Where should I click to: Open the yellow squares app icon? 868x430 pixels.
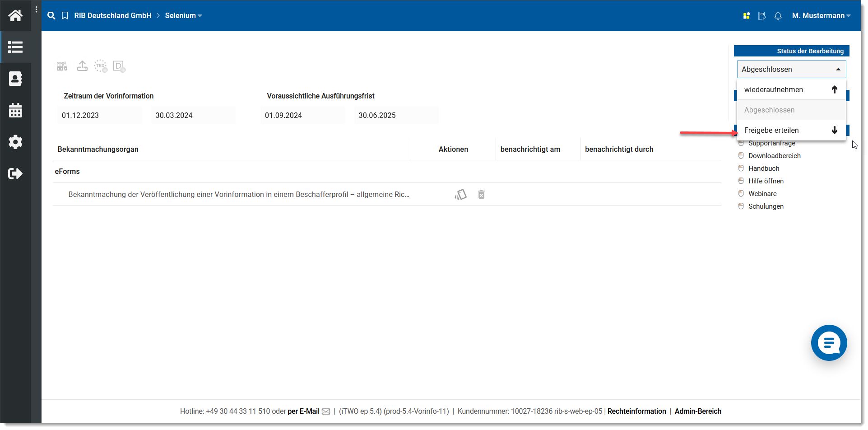(x=747, y=16)
